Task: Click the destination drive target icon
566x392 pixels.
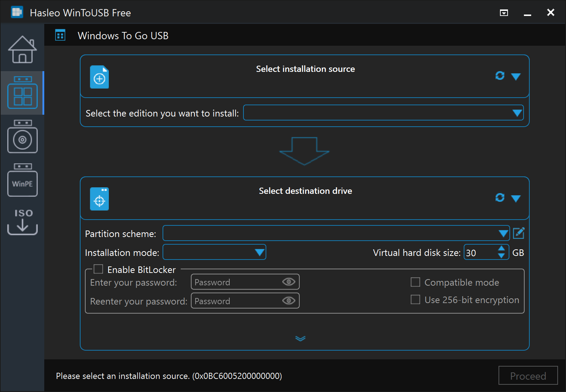Action: [99, 199]
